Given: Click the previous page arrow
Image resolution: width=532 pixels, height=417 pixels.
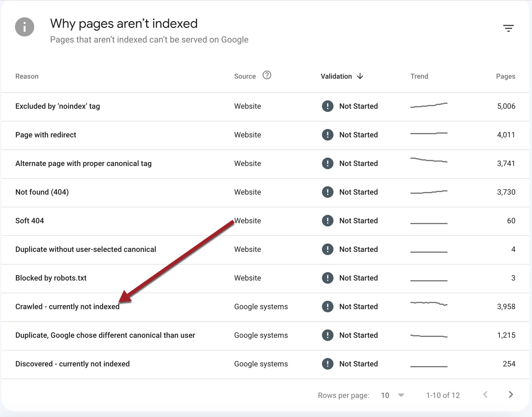Looking at the screenshot, I should point(485,395).
